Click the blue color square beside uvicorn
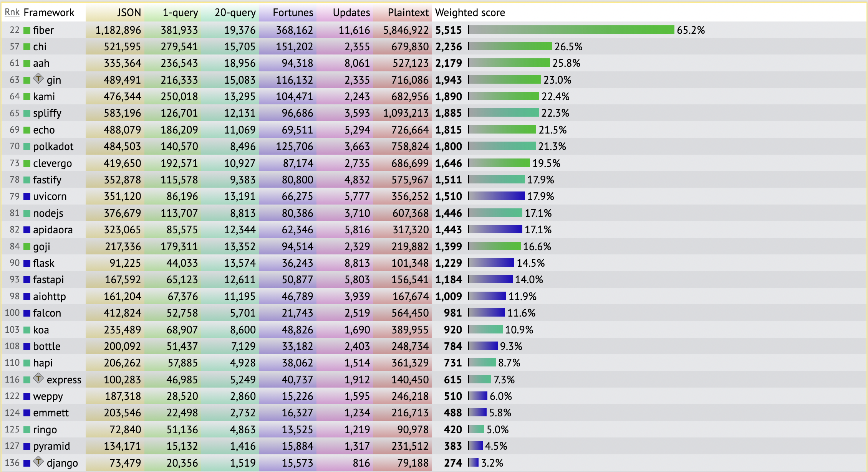Viewport: 868px width, 472px height. (27, 196)
